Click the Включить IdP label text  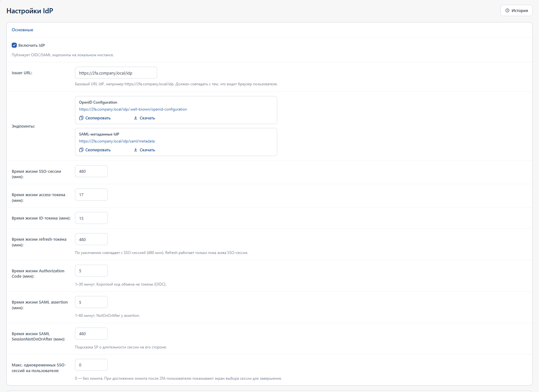[32, 45]
